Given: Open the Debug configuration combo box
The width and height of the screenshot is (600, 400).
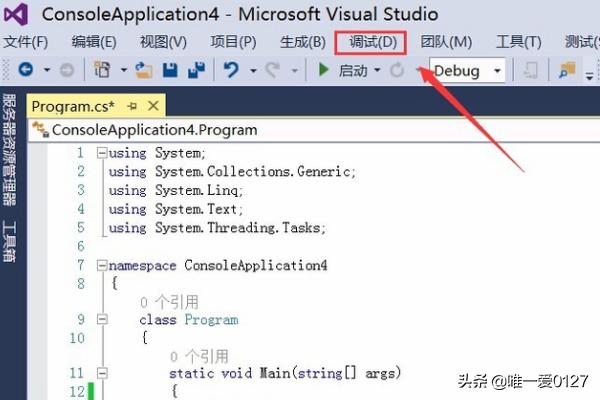Looking at the screenshot, I should coord(467,70).
